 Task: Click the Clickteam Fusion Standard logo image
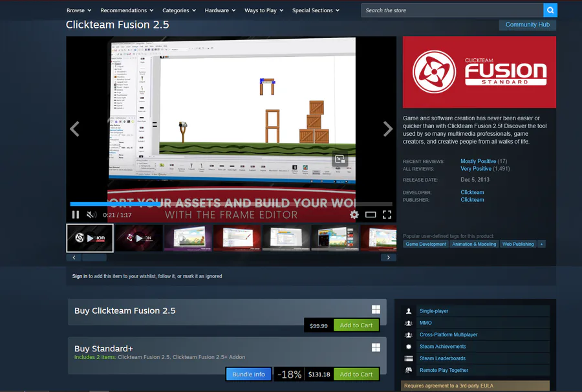(480, 72)
